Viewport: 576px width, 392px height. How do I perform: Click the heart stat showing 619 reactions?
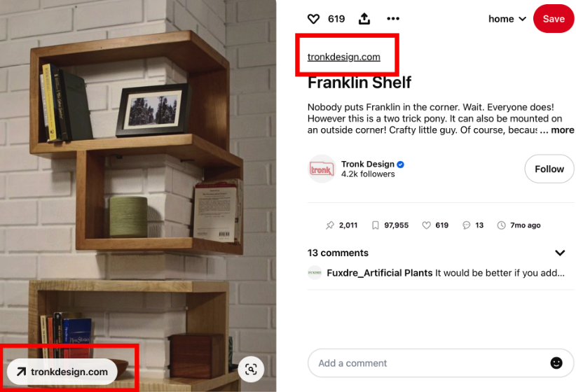pyautogui.click(x=426, y=225)
